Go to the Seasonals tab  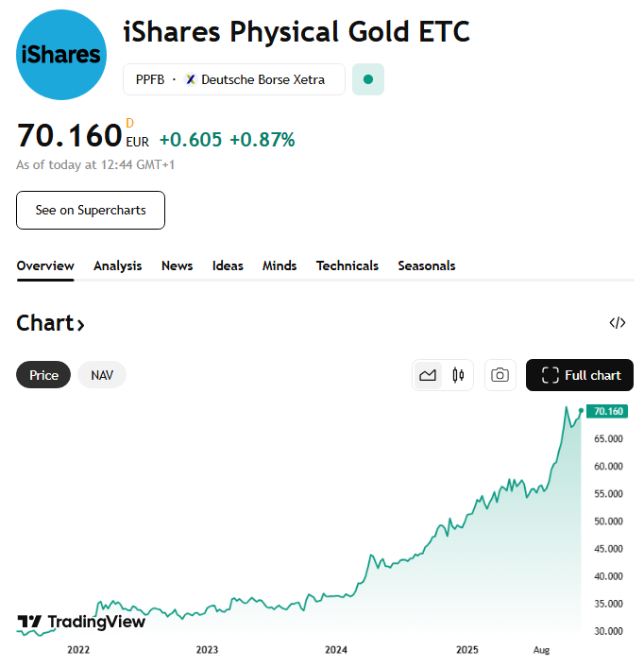427,265
